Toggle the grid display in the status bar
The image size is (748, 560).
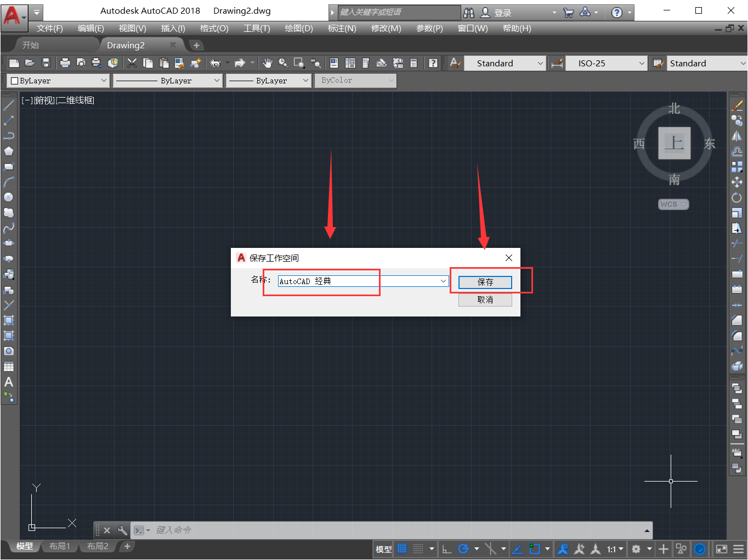point(402,548)
